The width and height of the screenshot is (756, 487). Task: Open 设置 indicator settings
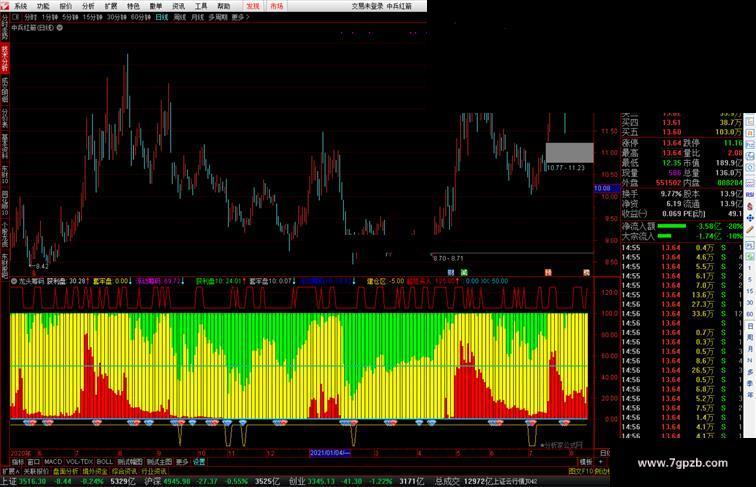(x=199, y=461)
